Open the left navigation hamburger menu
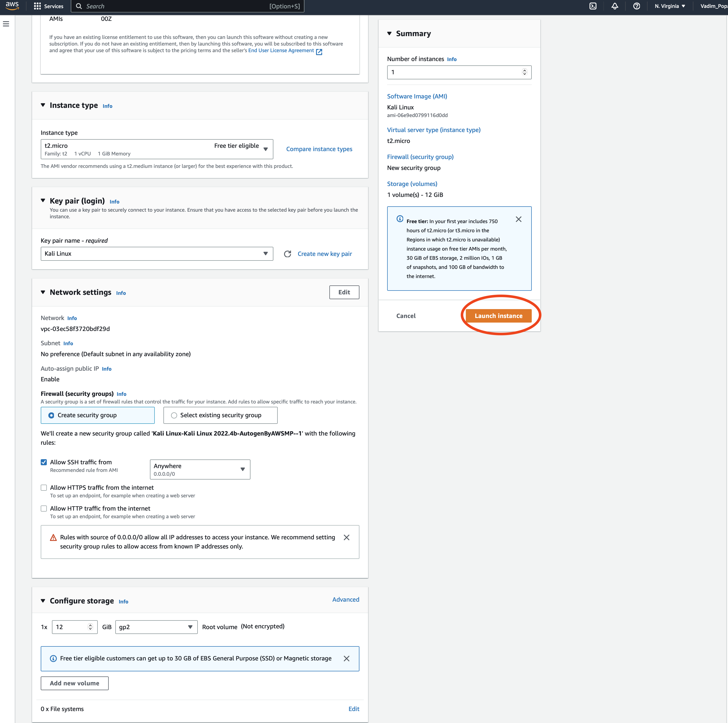This screenshot has width=728, height=723. click(x=6, y=23)
